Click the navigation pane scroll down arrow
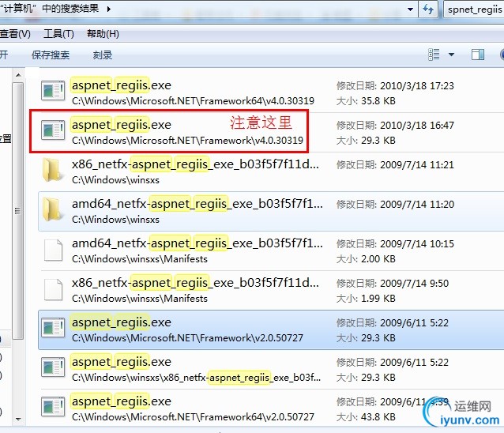504x433 pixels. point(18,419)
